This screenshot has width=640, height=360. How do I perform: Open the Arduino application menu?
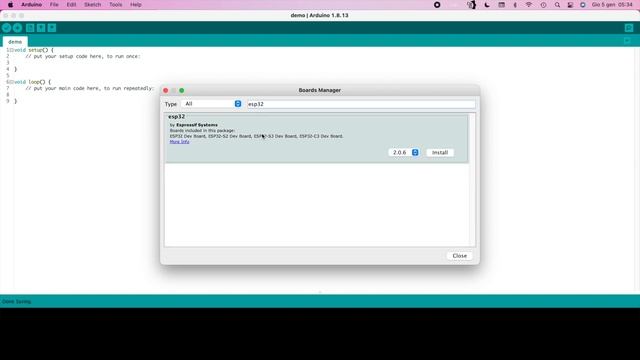31,5
